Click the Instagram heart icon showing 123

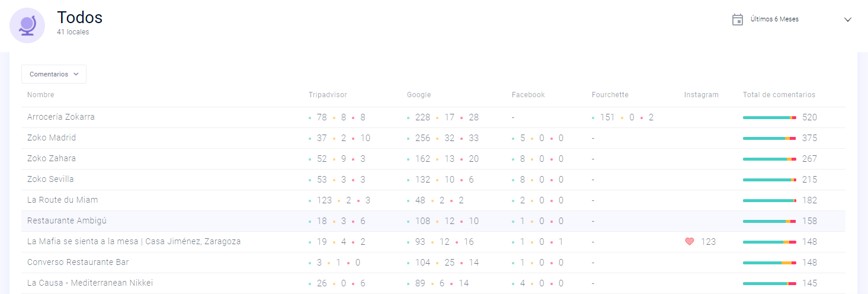click(689, 241)
